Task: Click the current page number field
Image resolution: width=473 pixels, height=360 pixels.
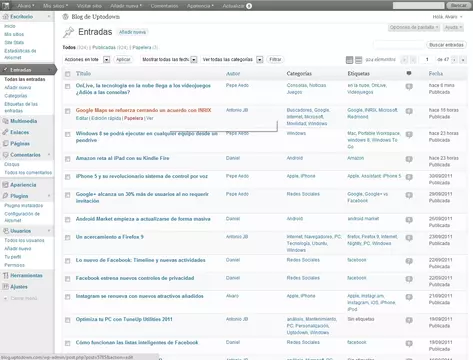Action: point(427,60)
